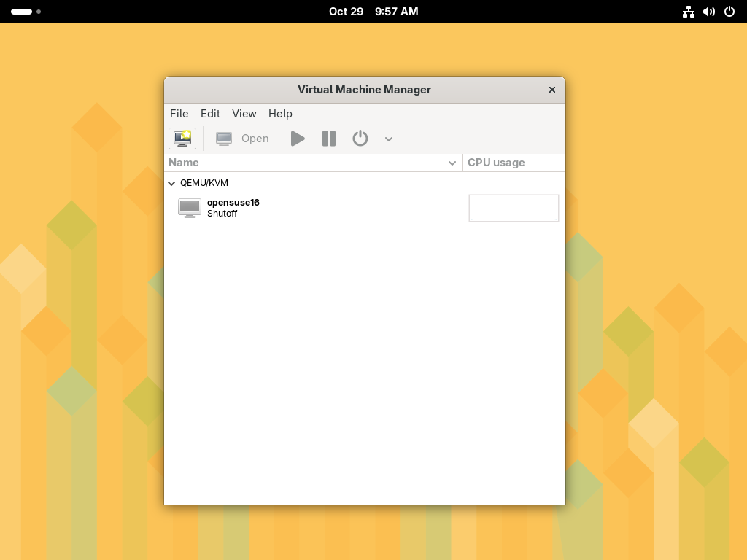The height and width of the screenshot is (560, 747).
Task: Open the Name column sort dropdown
Action: [x=452, y=163]
